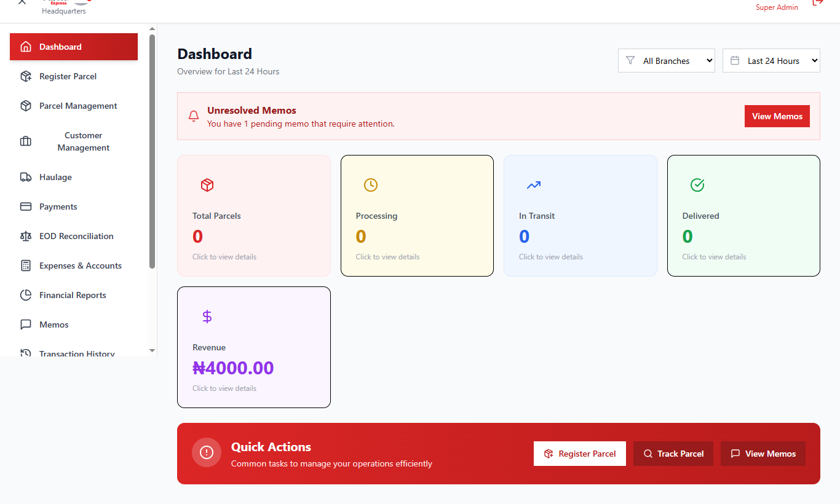This screenshot has width=840, height=504.
Task: Click the clock icon on Processing card
Action: point(370,185)
